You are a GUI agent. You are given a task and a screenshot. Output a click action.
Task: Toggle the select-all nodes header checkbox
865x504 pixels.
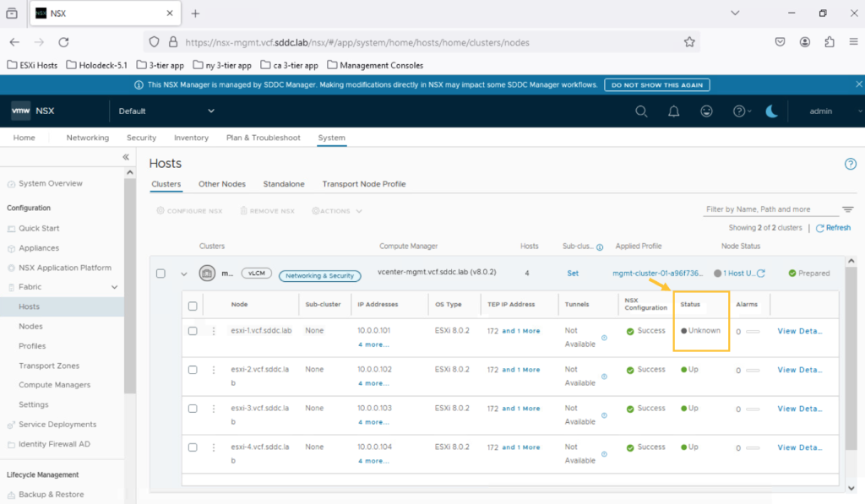[x=193, y=306]
